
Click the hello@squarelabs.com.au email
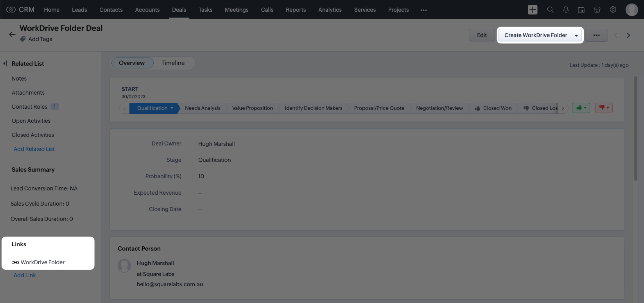pyautogui.click(x=170, y=284)
